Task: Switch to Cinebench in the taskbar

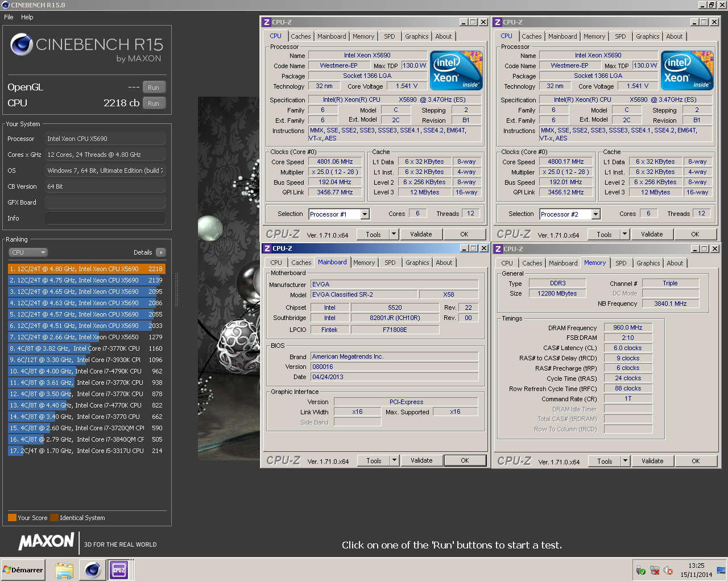Action: (92, 570)
